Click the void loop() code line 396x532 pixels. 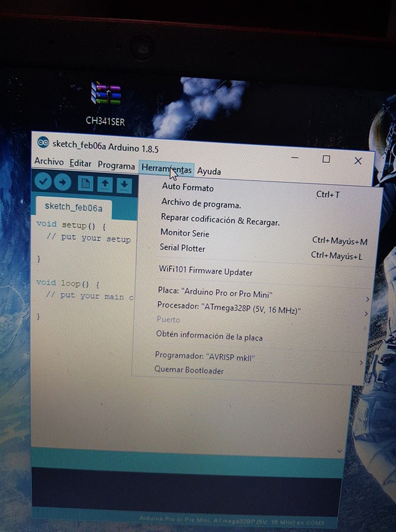tap(68, 283)
